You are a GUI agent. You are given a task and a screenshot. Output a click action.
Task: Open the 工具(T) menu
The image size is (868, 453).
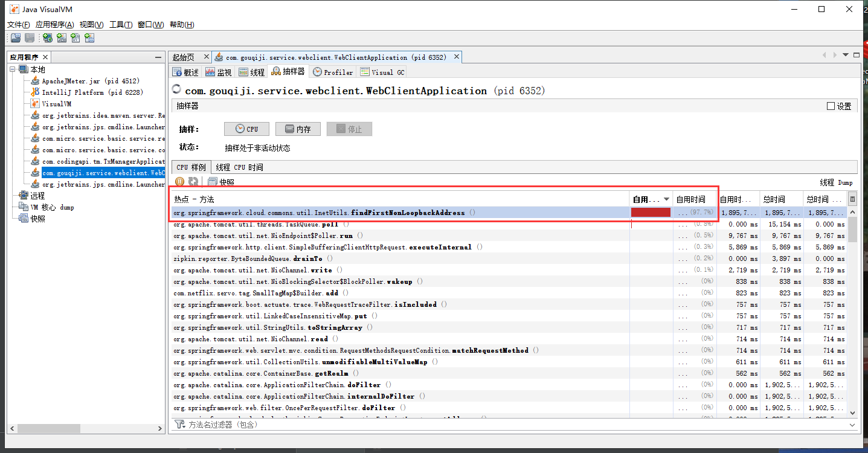click(x=120, y=24)
